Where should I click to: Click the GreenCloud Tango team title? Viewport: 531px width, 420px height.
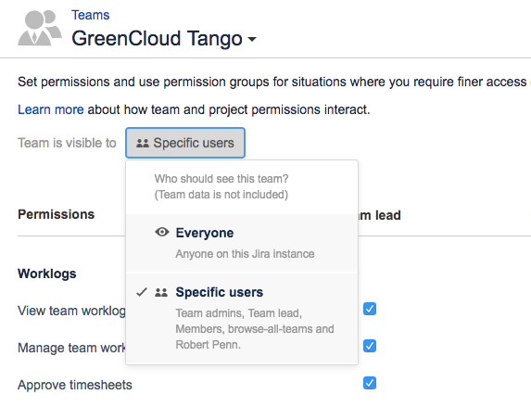tap(158, 38)
